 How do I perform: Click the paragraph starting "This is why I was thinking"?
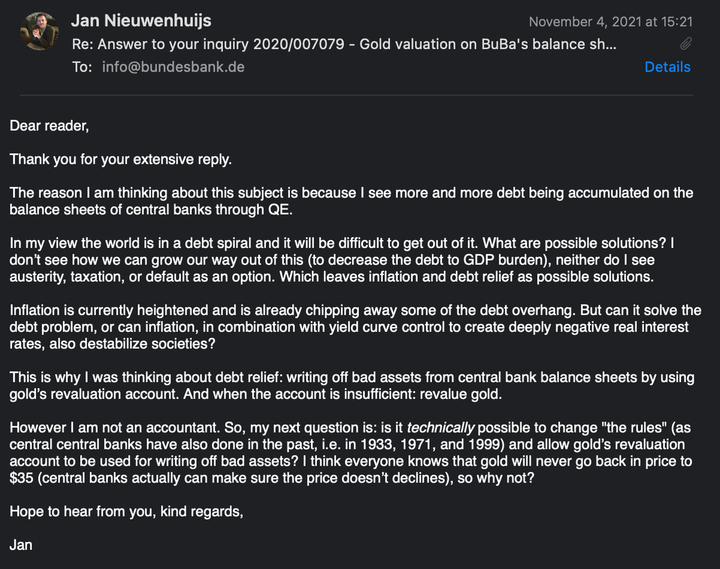coord(352,386)
